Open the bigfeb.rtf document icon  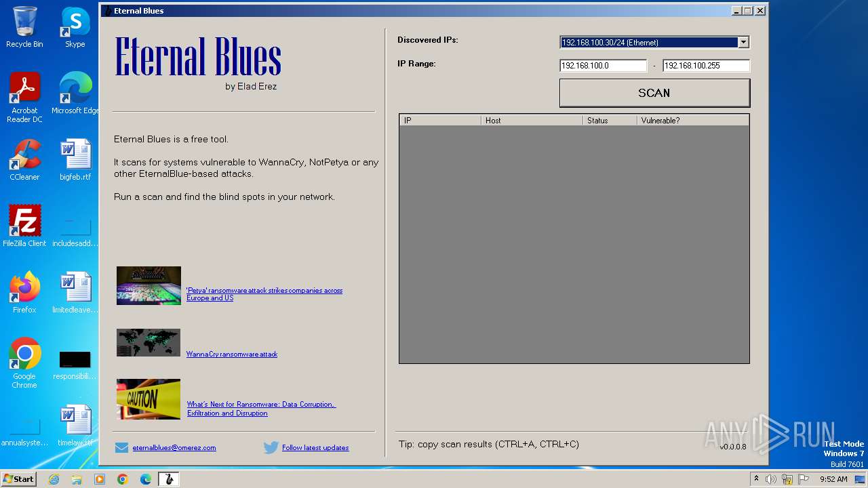click(x=75, y=160)
